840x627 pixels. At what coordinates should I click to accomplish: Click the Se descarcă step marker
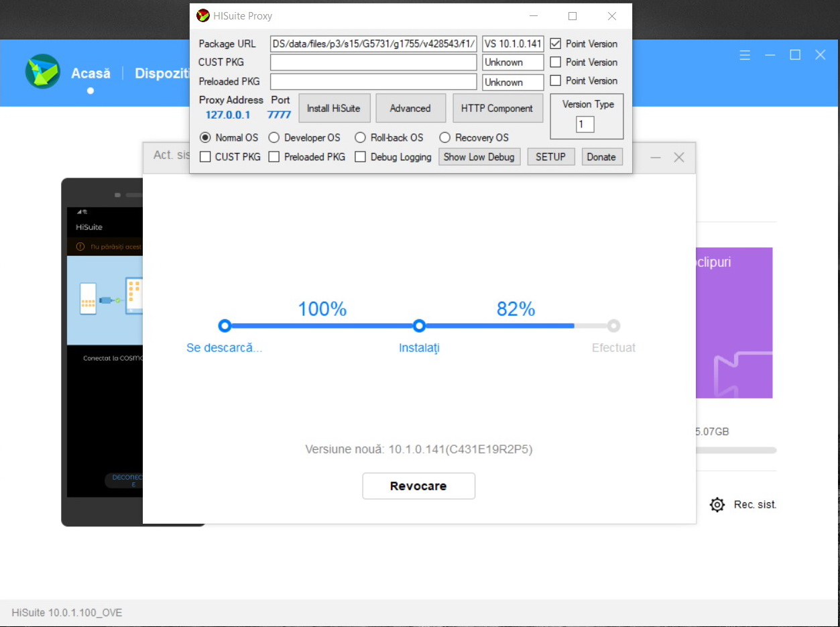coord(225,326)
